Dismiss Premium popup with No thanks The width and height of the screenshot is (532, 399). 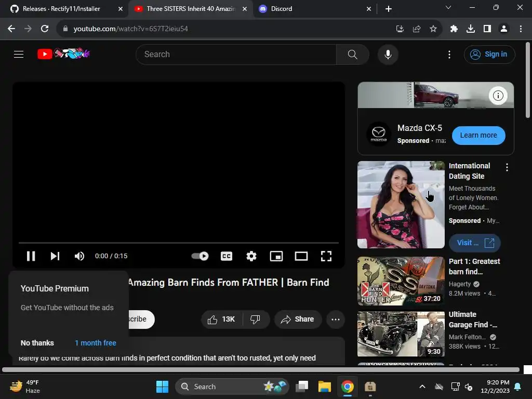[x=37, y=343]
